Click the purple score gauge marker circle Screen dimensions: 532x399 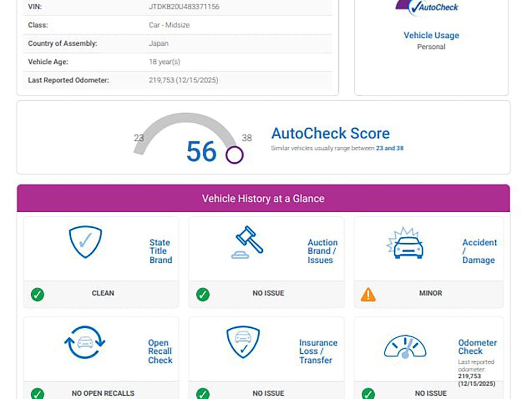[234, 155]
